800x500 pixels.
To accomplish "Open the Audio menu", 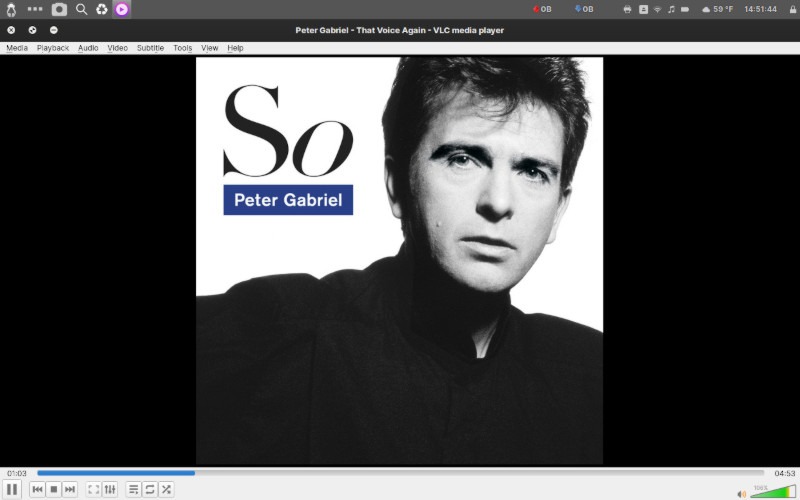I will click(x=88, y=48).
